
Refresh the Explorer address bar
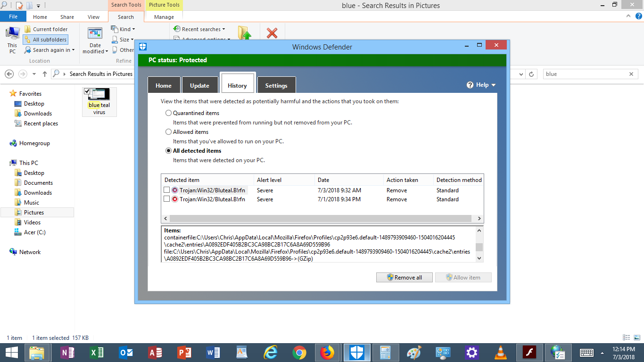tap(532, 74)
